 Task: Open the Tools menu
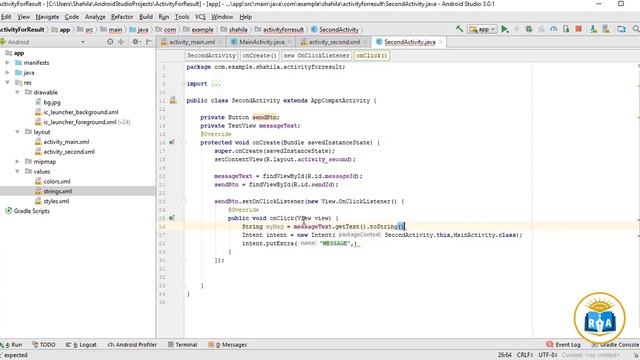pos(182,17)
